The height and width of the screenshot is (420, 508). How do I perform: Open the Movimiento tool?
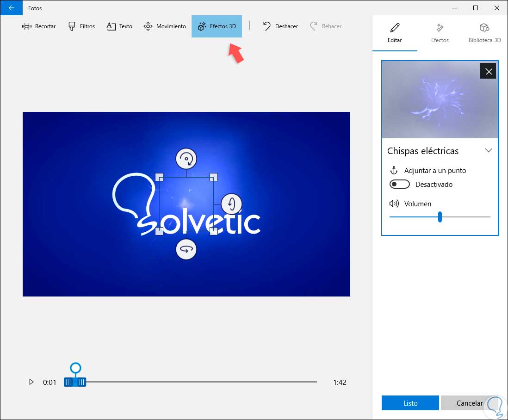[x=165, y=26]
